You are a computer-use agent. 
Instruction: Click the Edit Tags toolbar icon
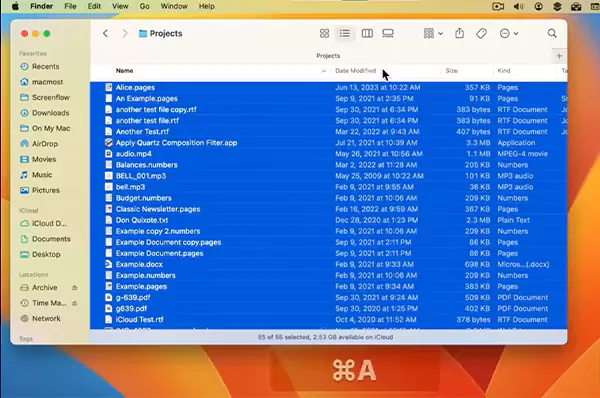[x=481, y=34]
